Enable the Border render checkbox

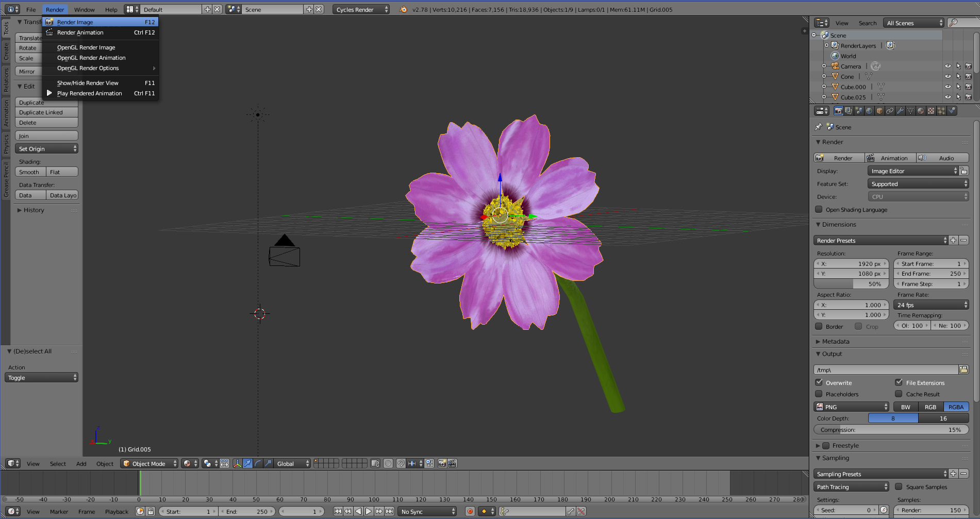pos(819,326)
